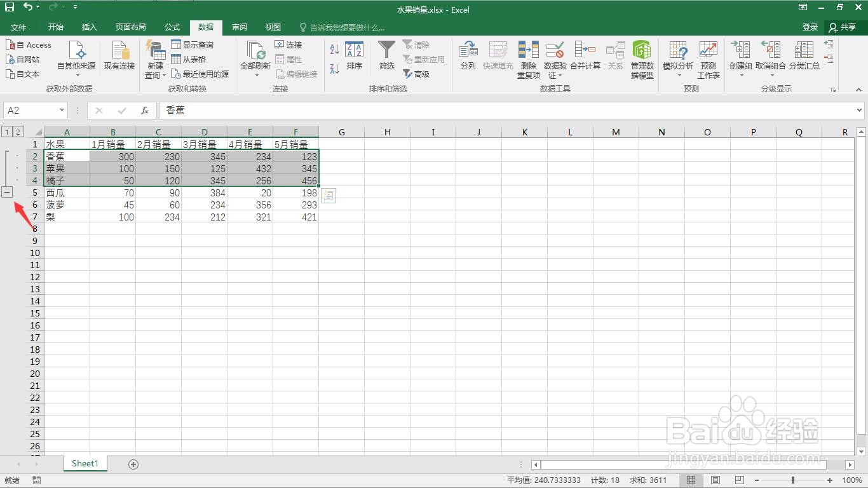Open Manage Data Model (管理数据模型)
This screenshot has height=488, width=868.
coord(642,60)
